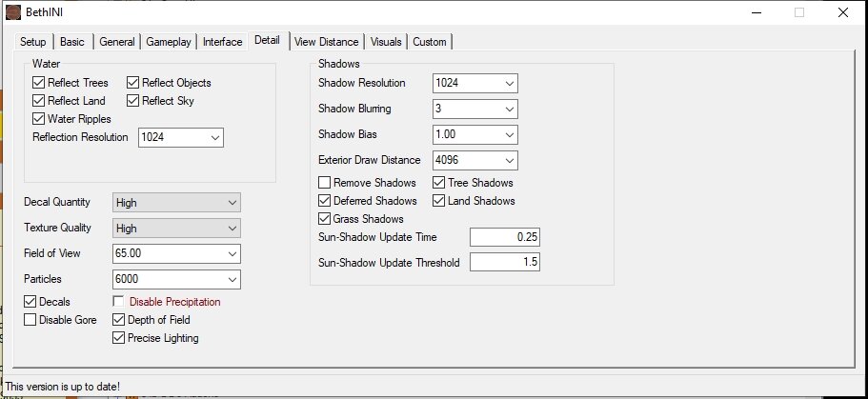
Task: Go to the Custom tab
Action: (x=430, y=42)
